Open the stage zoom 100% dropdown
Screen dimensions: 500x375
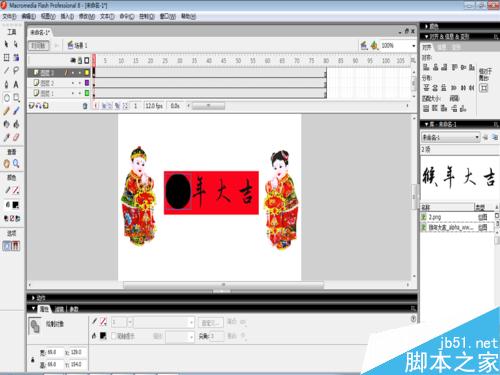click(x=414, y=46)
